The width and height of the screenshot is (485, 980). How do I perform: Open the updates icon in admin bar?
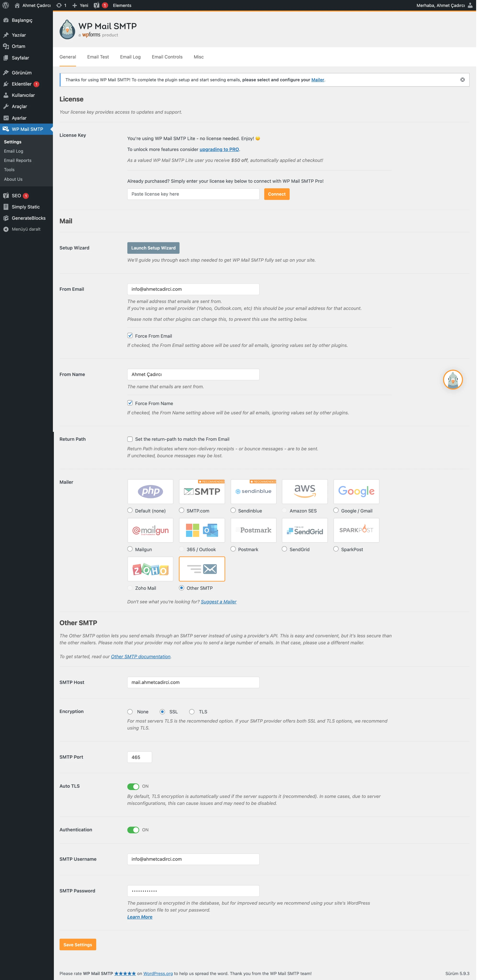(x=59, y=5)
